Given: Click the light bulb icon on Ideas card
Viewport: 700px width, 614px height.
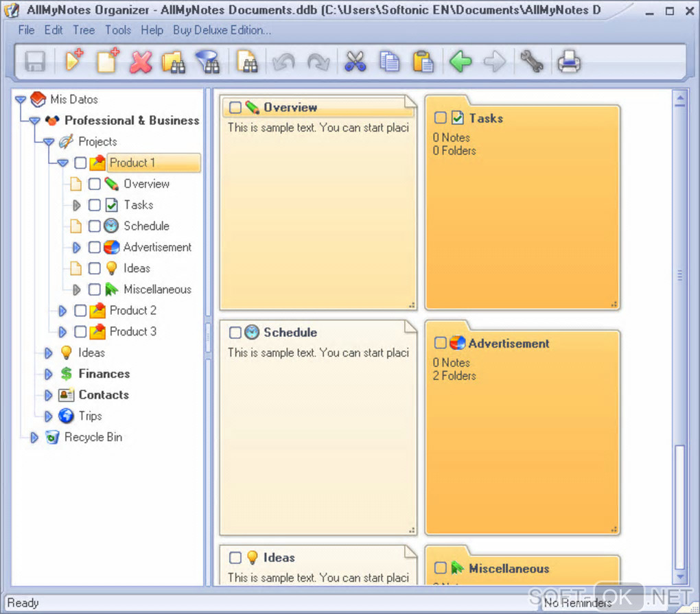Looking at the screenshot, I should [253, 557].
